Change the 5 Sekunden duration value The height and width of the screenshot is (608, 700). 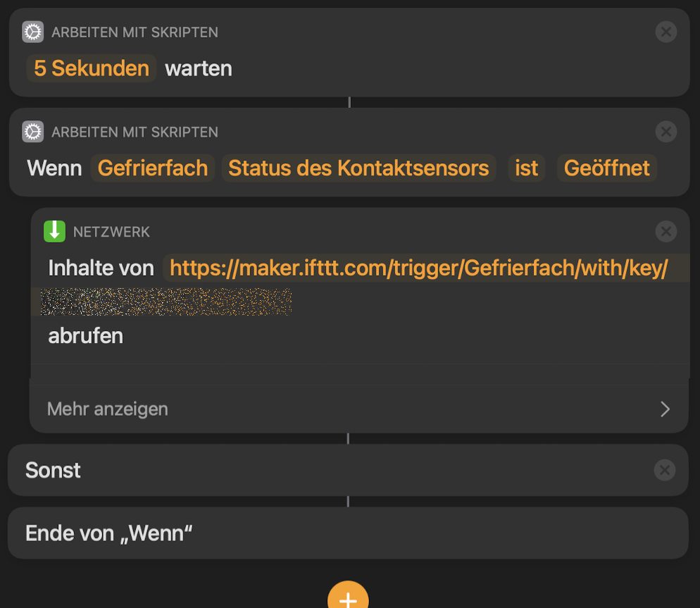pyautogui.click(x=92, y=68)
